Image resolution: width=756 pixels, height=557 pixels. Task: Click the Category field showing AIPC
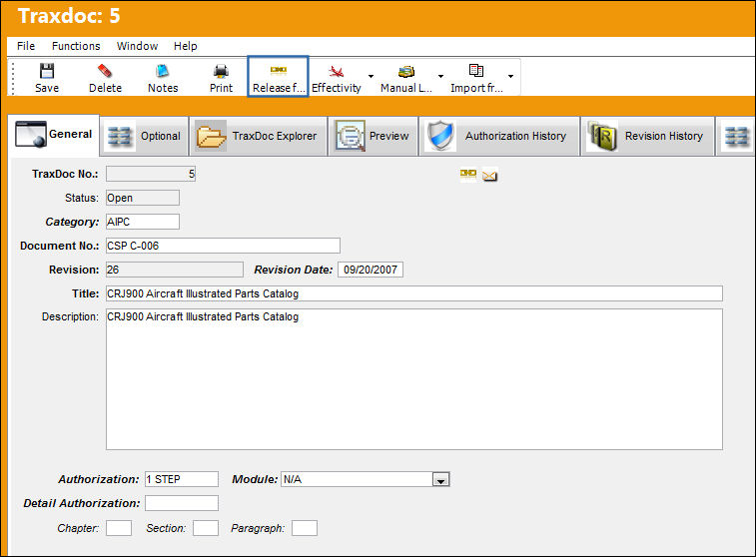click(143, 222)
